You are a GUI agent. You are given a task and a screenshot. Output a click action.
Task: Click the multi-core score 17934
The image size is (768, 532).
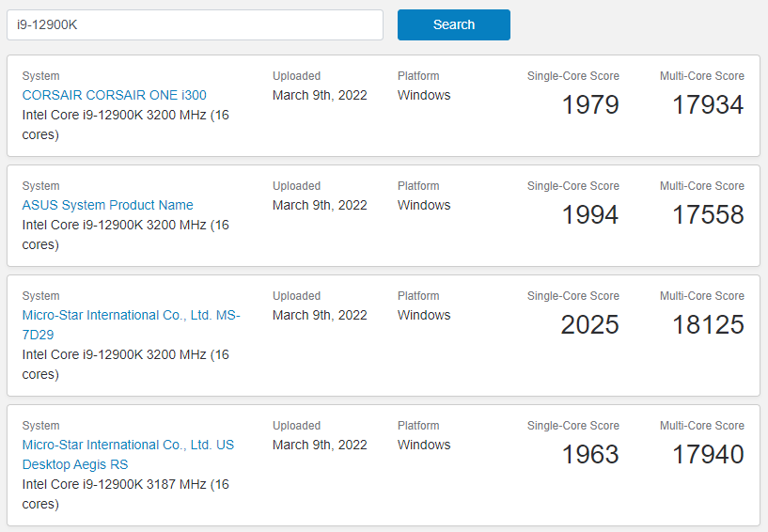click(708, 105)
